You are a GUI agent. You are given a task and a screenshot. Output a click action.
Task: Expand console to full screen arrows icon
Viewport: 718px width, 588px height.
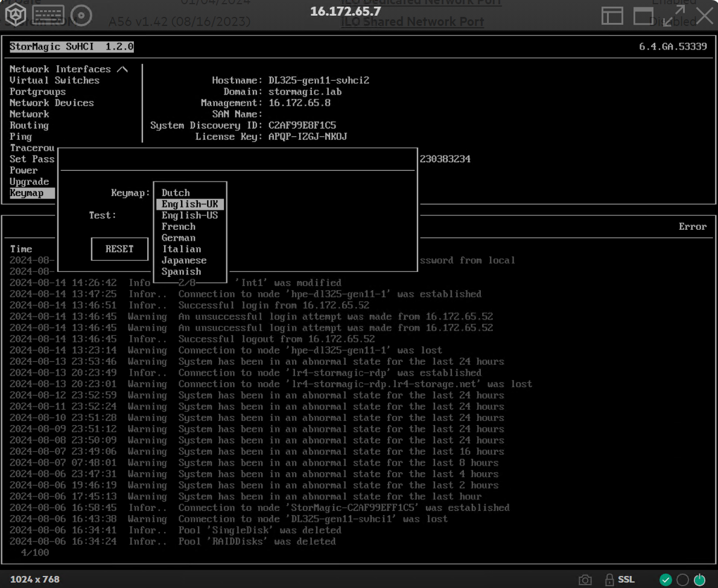674,16
